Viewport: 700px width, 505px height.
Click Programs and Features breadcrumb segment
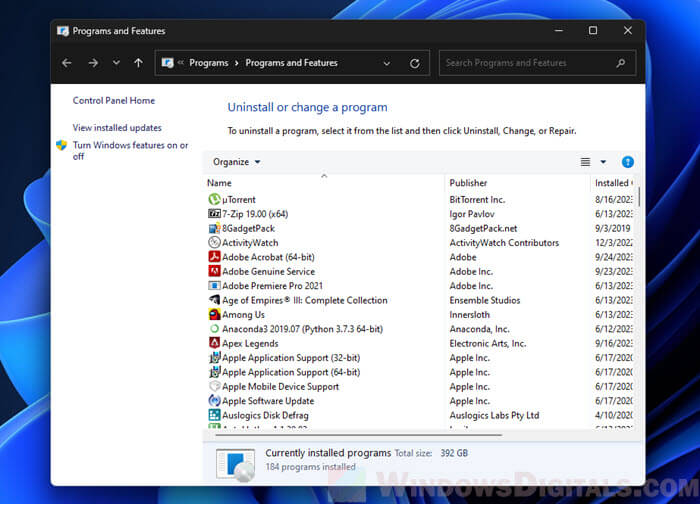tap(291, 63)
